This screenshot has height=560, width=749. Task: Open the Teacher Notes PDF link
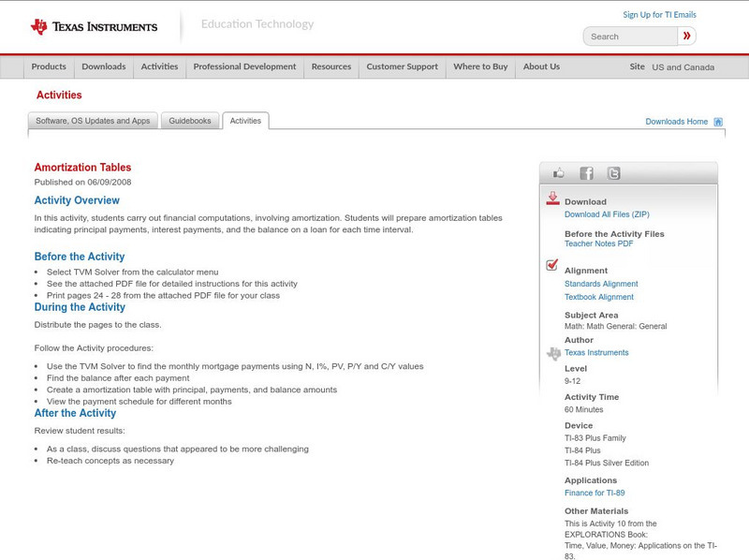pyautogui.click(x=598, y=243)
